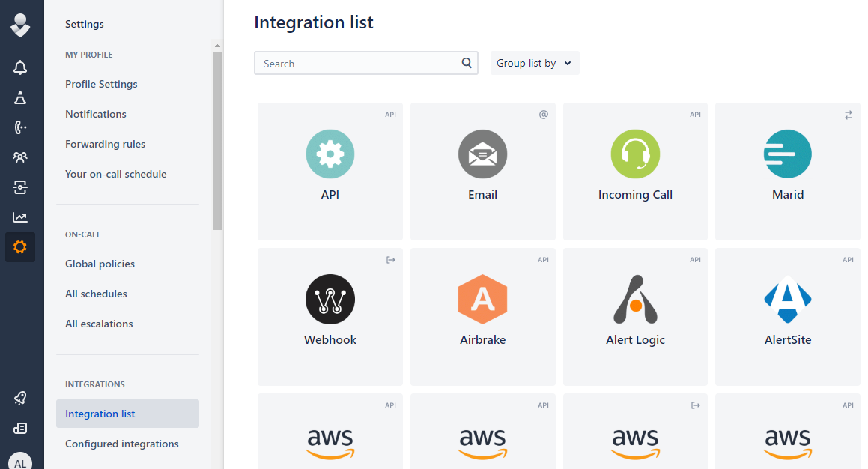Click the scrollbar up arrow in settings panel
Image resolution: width=868 pixels, height=469 pixels.
point(217,46)
